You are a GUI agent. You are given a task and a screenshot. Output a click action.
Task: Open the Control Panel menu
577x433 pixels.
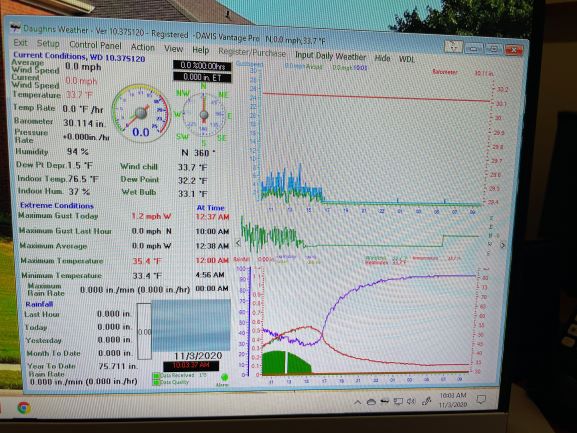pos(95,45)
